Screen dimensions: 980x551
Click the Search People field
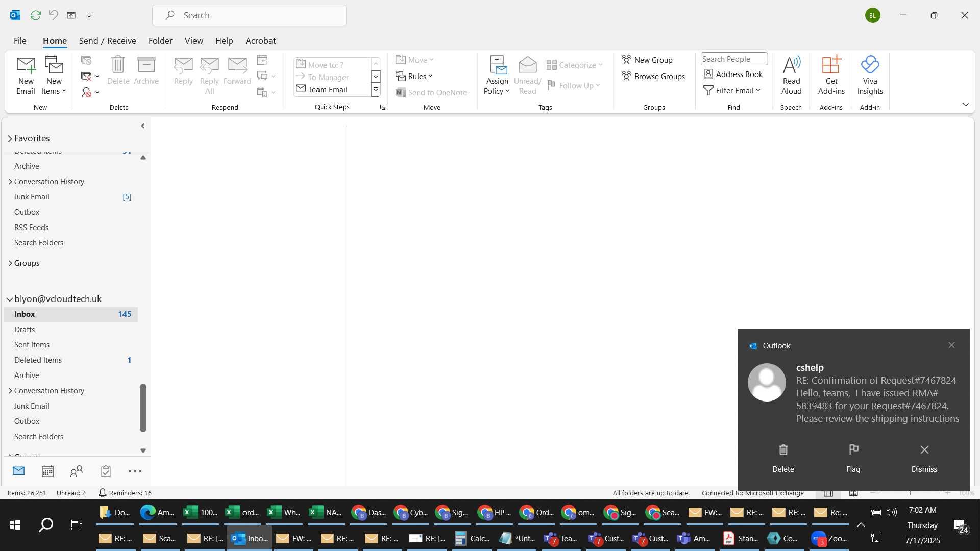(x=733, y=59)
